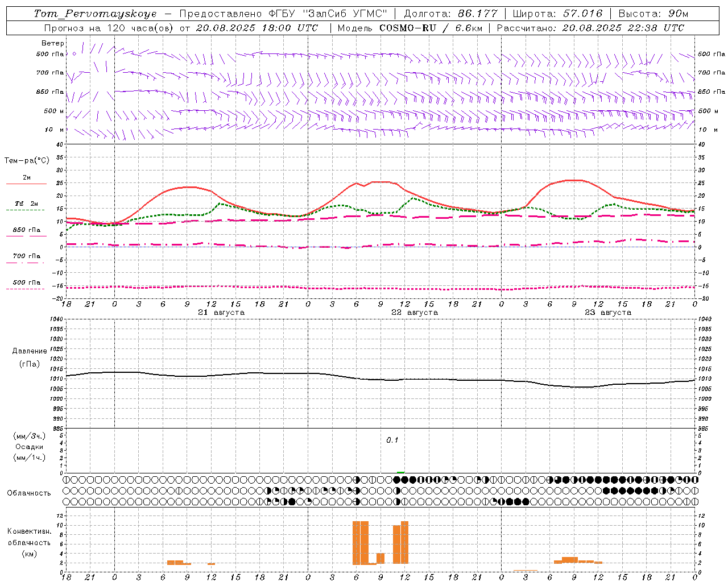Click the 1010 value on left pressure axis

(56, 379)
